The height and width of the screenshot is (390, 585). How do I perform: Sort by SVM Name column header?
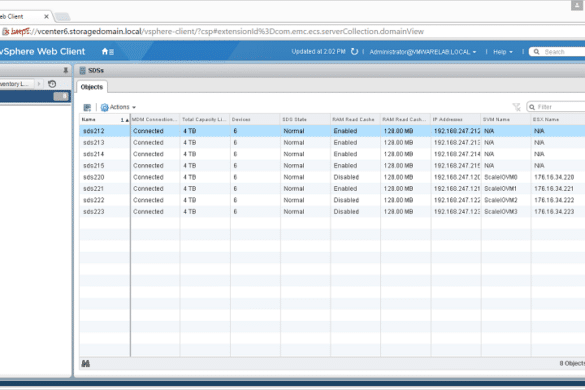[506, 119]
